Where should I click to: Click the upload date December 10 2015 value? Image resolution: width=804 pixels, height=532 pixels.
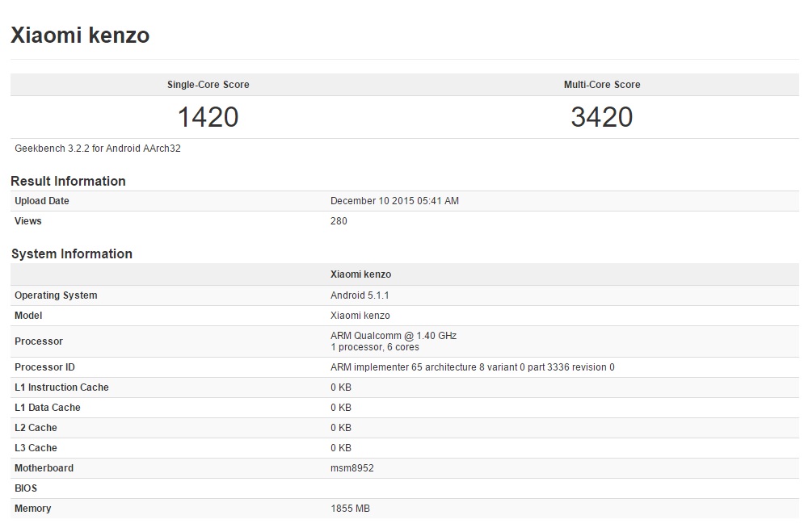point(394,201)
